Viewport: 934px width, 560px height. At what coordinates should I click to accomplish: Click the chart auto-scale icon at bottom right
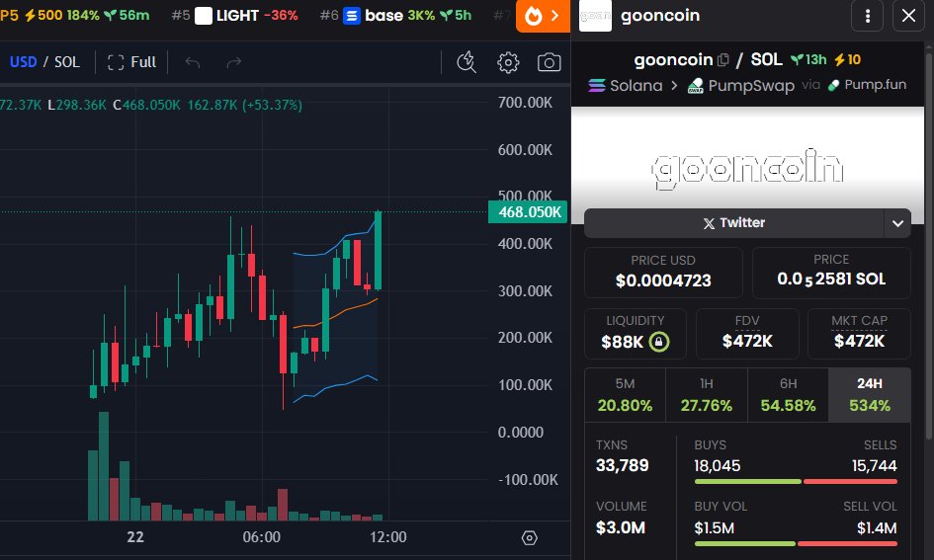coord(529,537)
